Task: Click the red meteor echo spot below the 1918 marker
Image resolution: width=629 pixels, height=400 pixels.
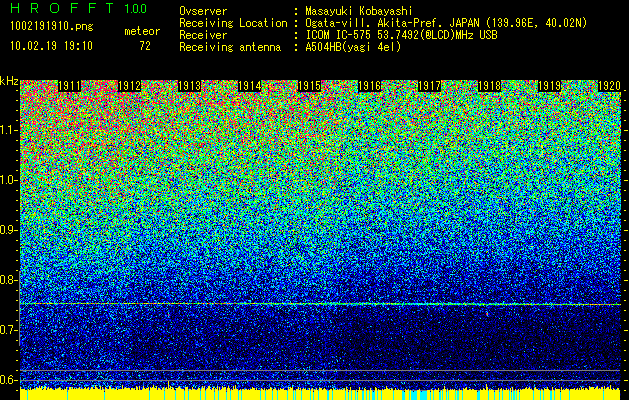Action: (487, 313)
